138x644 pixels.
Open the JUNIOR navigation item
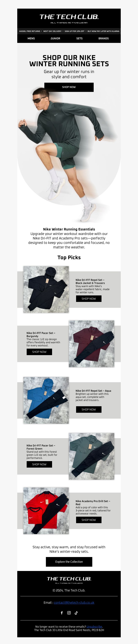point(55,39)
